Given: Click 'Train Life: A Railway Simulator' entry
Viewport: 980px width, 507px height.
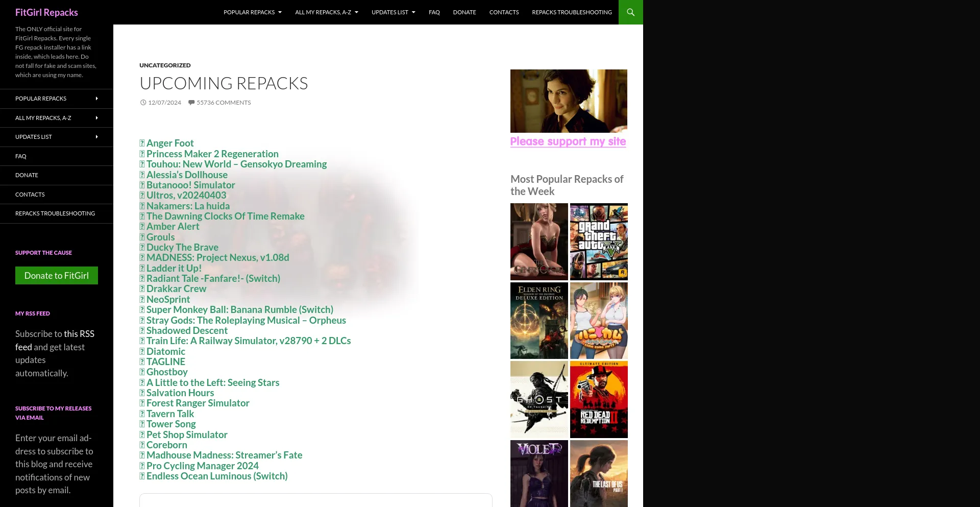Looking at the screenshot, I should pyautogui.click(x=249, y=341).
